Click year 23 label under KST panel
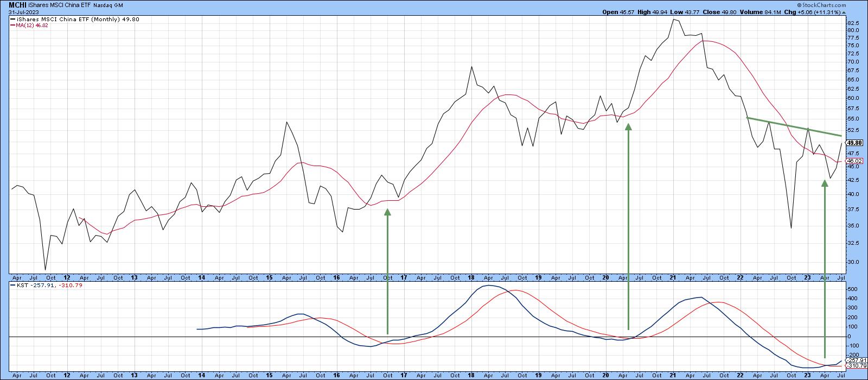 coord(808,375)
